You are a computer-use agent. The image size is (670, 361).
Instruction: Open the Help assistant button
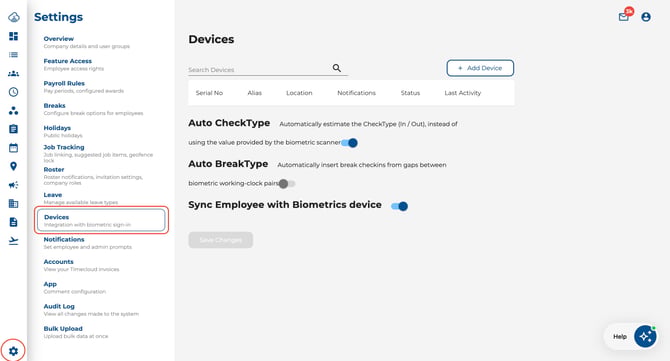[x=632, y=337]
